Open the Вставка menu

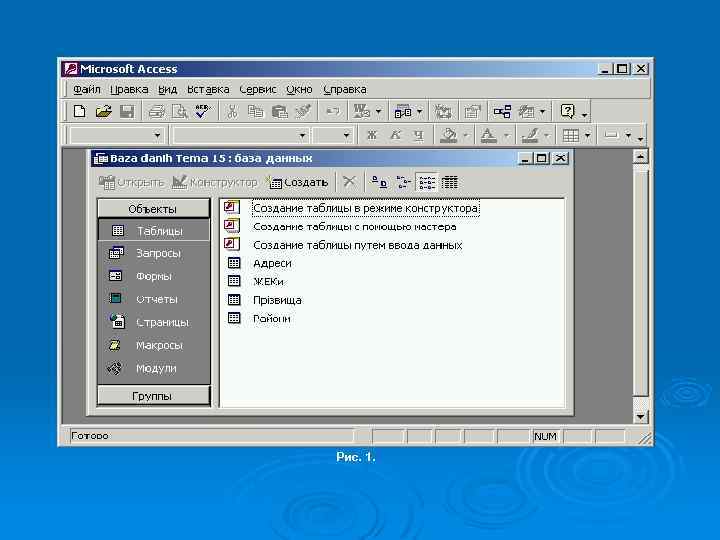click(208, 89)
